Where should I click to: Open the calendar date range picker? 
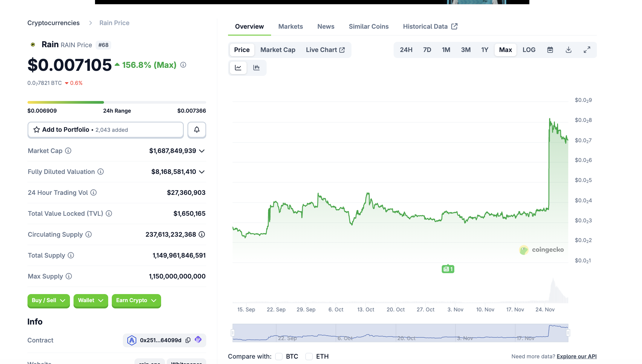[x=550, y=50]
